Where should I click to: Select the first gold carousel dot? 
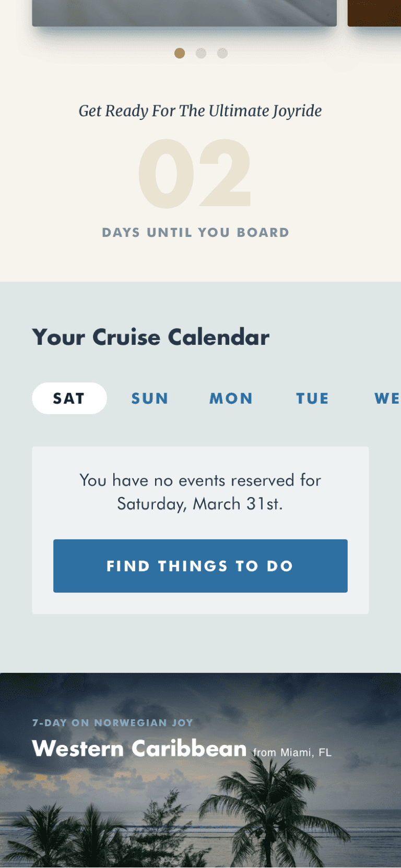point(180,53)
